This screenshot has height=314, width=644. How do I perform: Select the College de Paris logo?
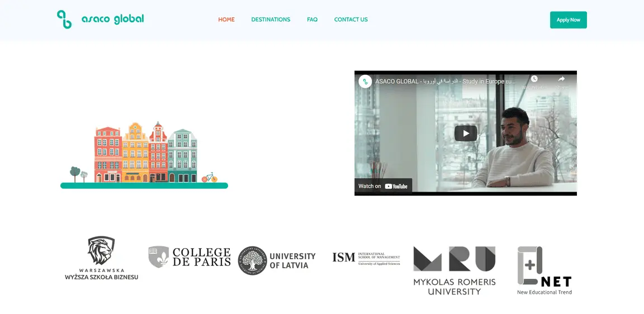(190, 257)
